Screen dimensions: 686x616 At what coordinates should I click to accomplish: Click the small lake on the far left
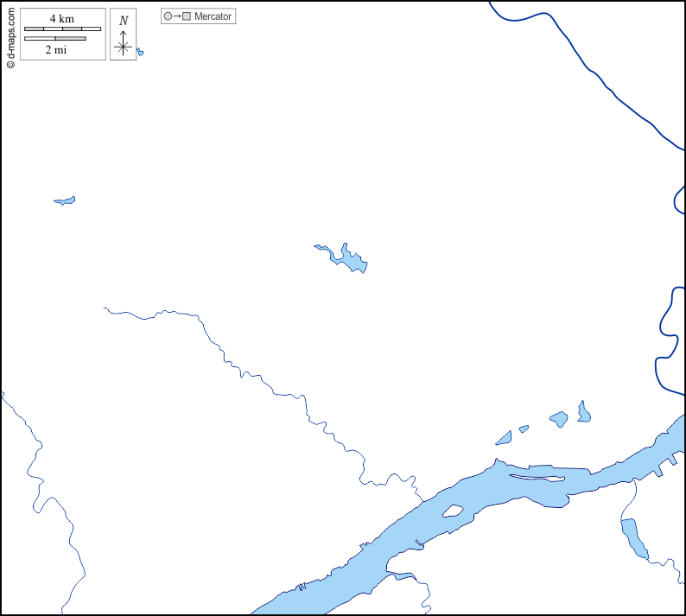(65, 201)
